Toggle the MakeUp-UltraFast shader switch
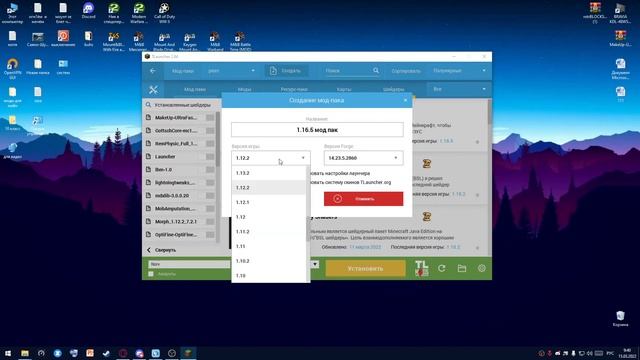The height and width of the screenshot is (360, 640). click(210, 118)
